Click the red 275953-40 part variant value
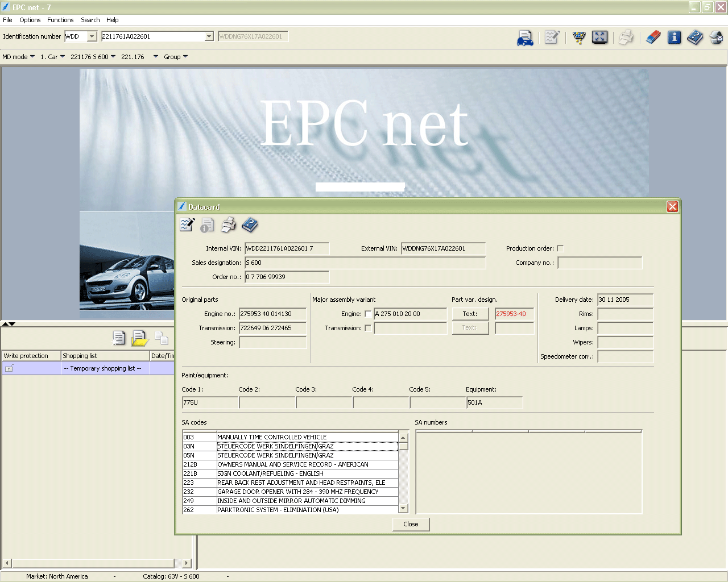The height and width of the screenshot is (582, 728). [x=514, y=314]
